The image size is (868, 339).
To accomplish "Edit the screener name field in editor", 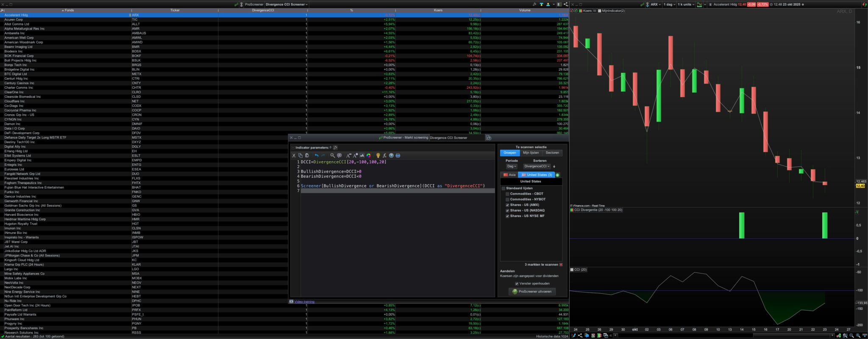I will point(456,138).
